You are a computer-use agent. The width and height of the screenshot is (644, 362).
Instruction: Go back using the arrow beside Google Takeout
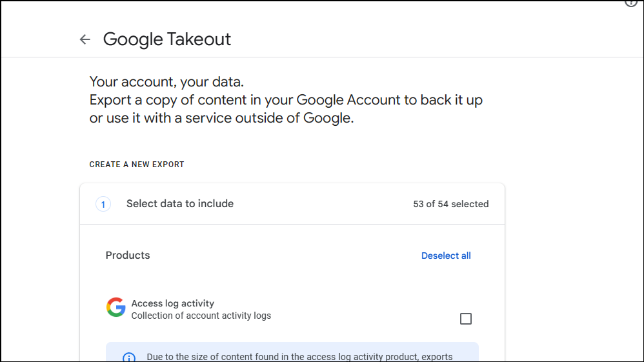pos(85,39)
